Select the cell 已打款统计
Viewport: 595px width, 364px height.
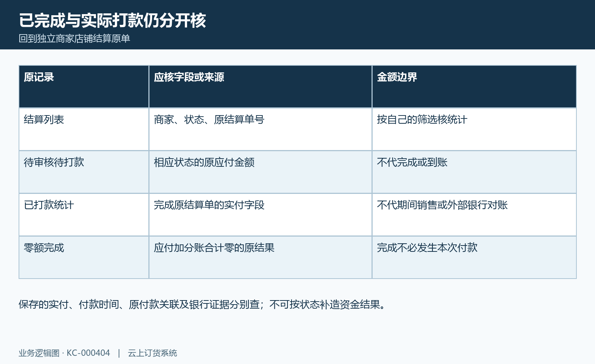[84, 215]
